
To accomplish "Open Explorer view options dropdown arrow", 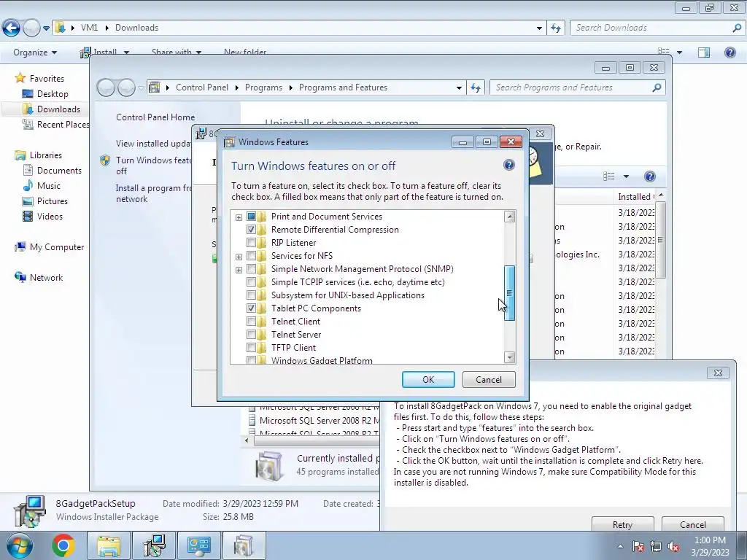I will [679, 52].
